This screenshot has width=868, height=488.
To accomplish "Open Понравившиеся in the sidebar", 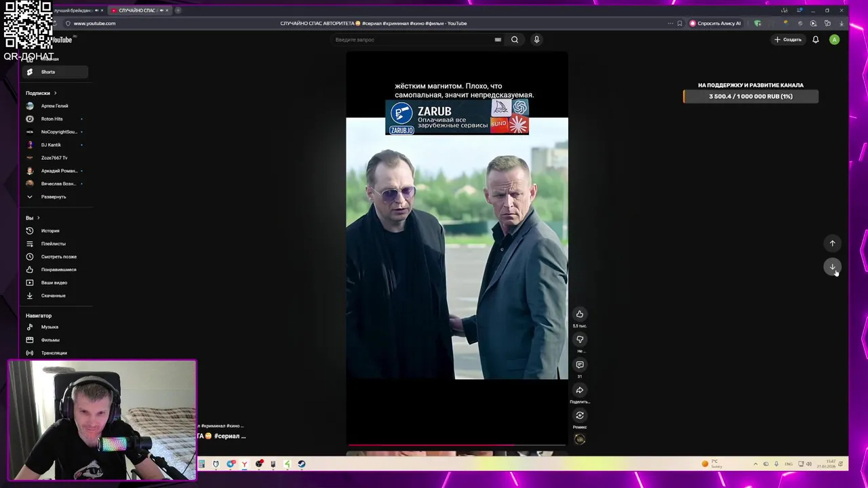I will 54,269.
